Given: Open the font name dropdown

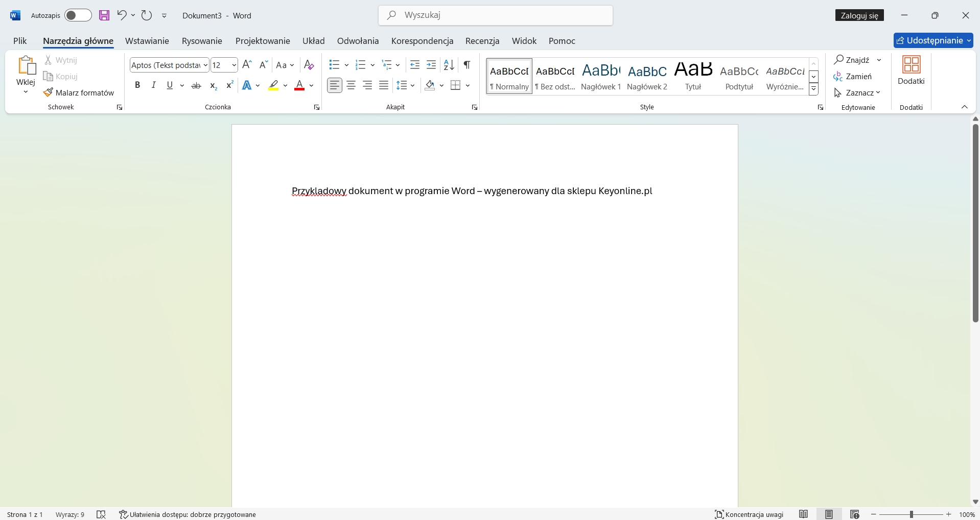Looking at the screenshot, I should pyautogui.click(x=205, y=65).
